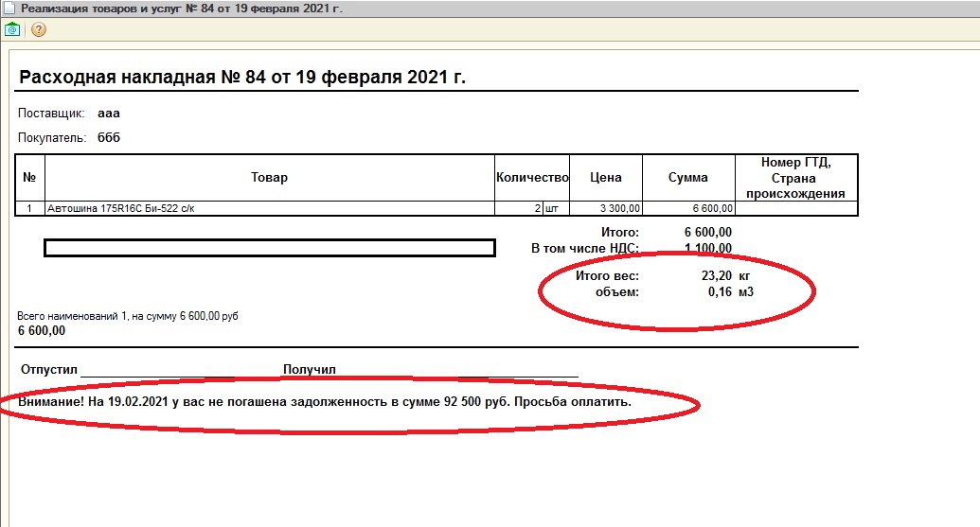The width and height of the screenshot is (980, 527).
Task: Select the invoice title 'Расходная накладная № 84'
Action: (241, 78)
